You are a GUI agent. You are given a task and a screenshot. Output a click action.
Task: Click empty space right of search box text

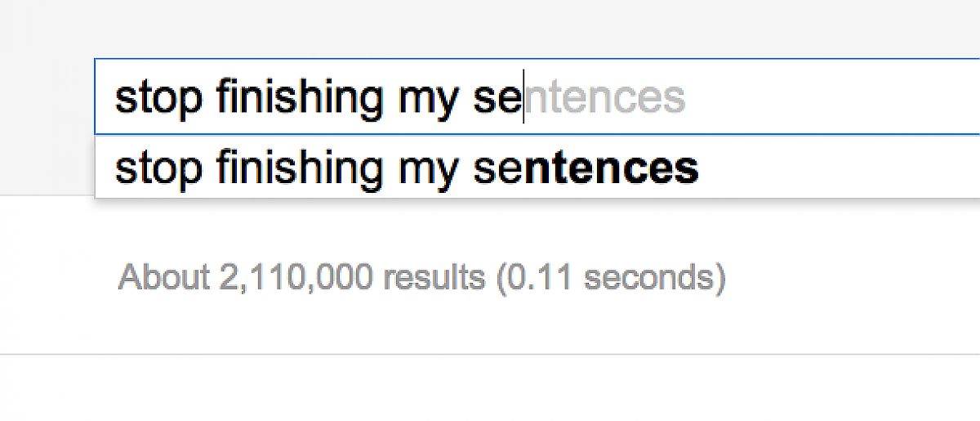[833, 96]
